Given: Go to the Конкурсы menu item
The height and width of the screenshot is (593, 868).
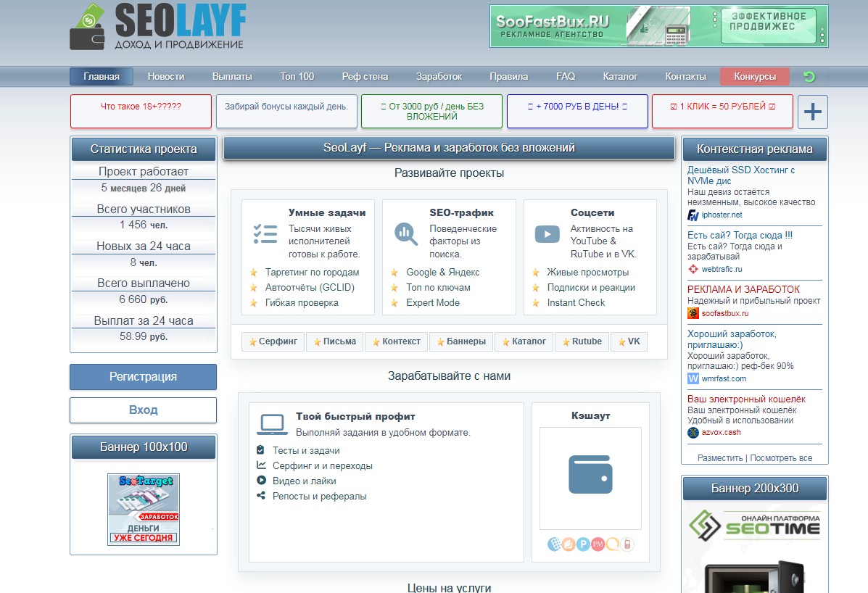Looking at the screenshot, I should tap(755, 77).
